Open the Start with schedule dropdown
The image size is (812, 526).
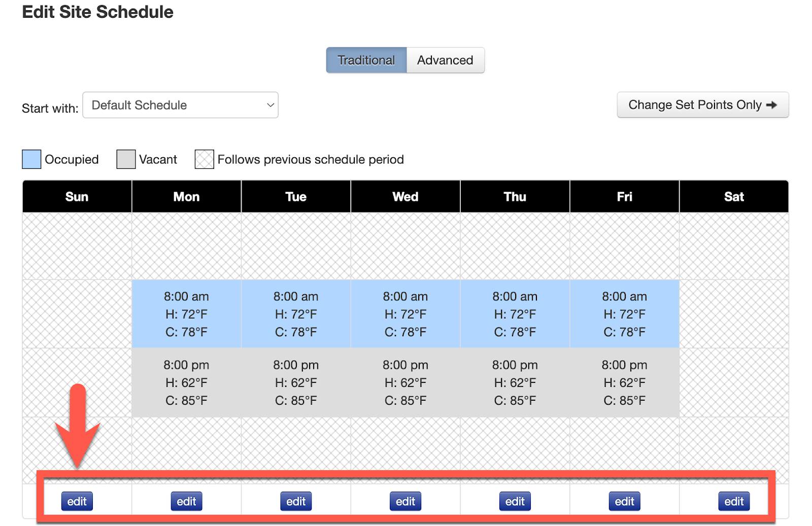(180, 105)
